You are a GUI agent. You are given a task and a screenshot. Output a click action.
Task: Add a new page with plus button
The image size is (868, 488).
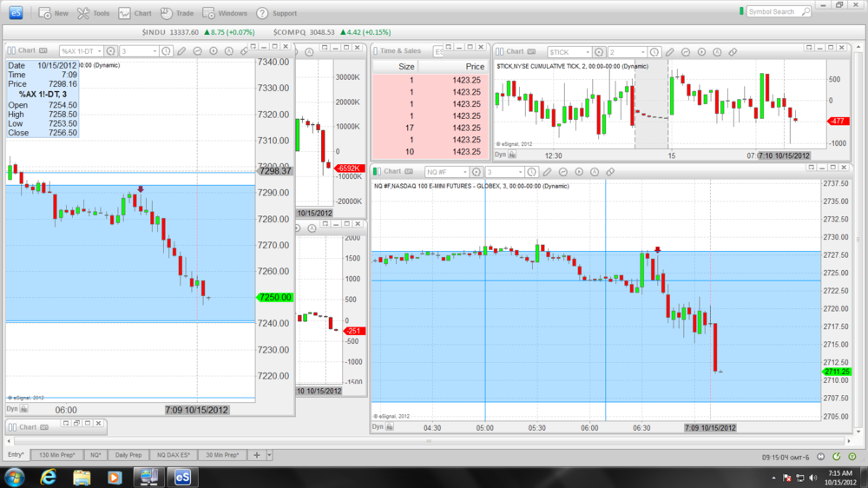pos(257,455)
